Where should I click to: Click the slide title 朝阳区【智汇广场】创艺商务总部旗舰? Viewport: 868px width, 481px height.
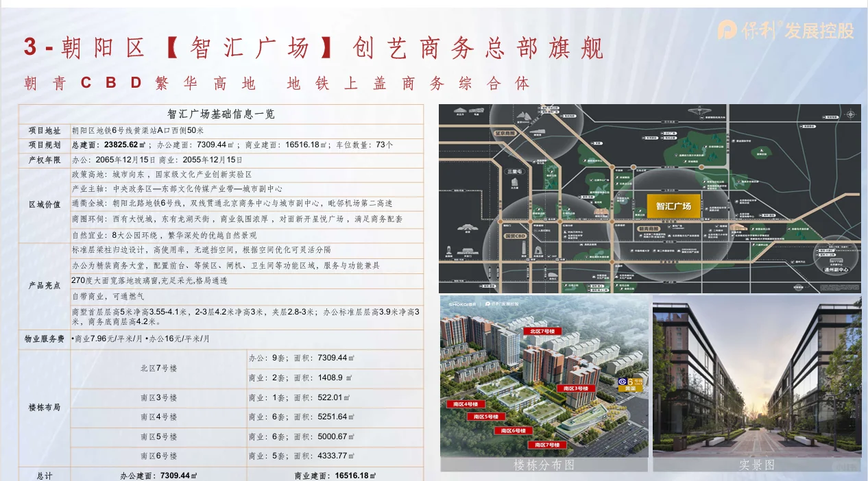click(x=314, y=47)
